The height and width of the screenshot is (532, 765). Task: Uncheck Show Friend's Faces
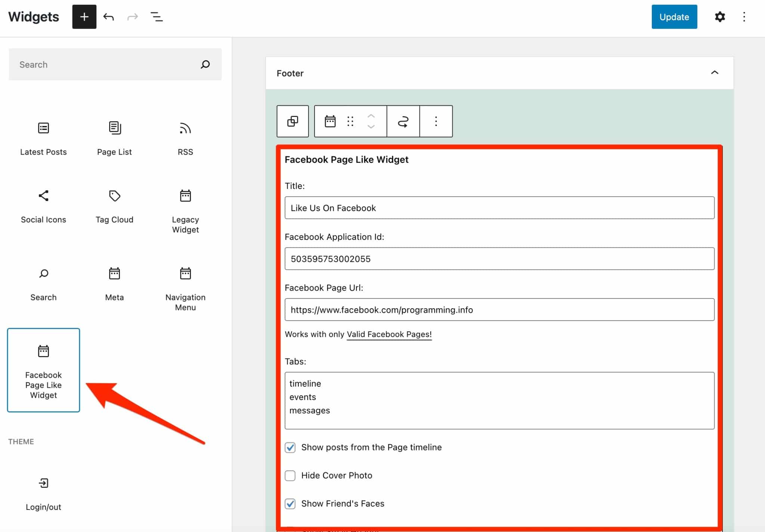coord(290,504)
